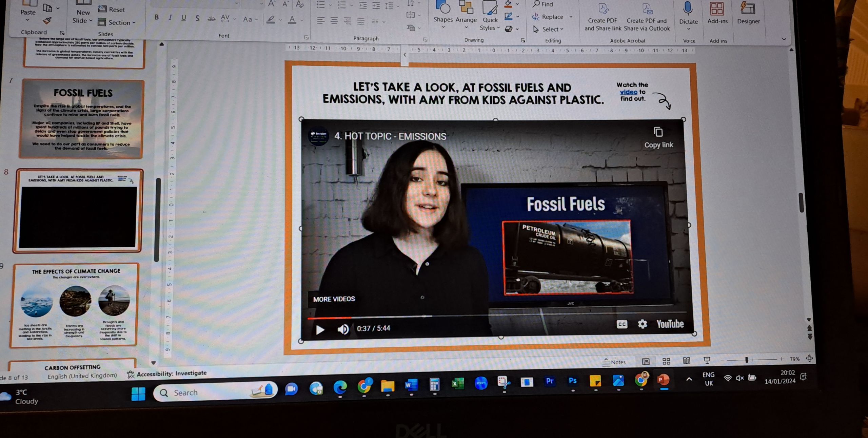Open the Section dropdown
Image resolution: width=868 pixels, height=438 pixels.
[x=117, y=22]
